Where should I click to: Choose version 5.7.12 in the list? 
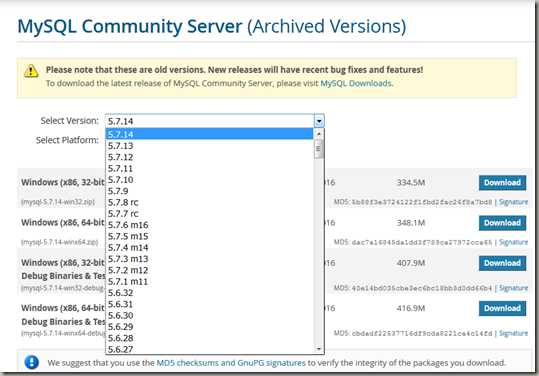click(209, 157)
